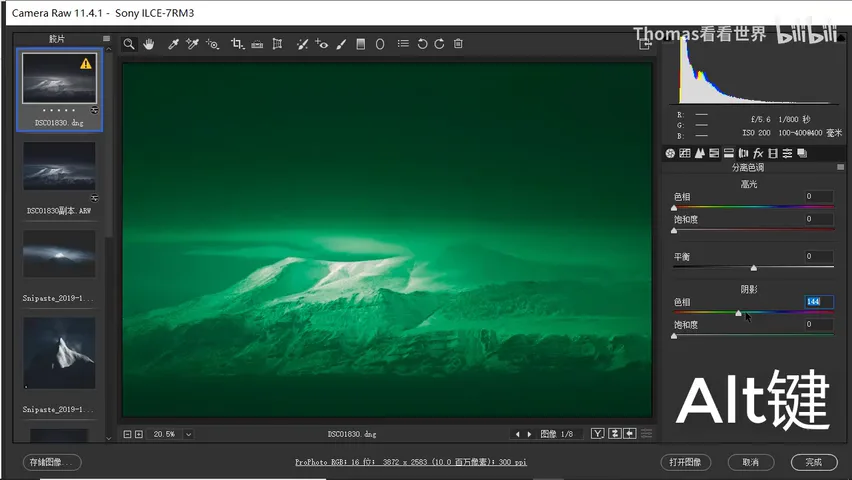Edit the shadows saturation value field
The width and height of the screenshot is (852, 480).
point(818,325)
